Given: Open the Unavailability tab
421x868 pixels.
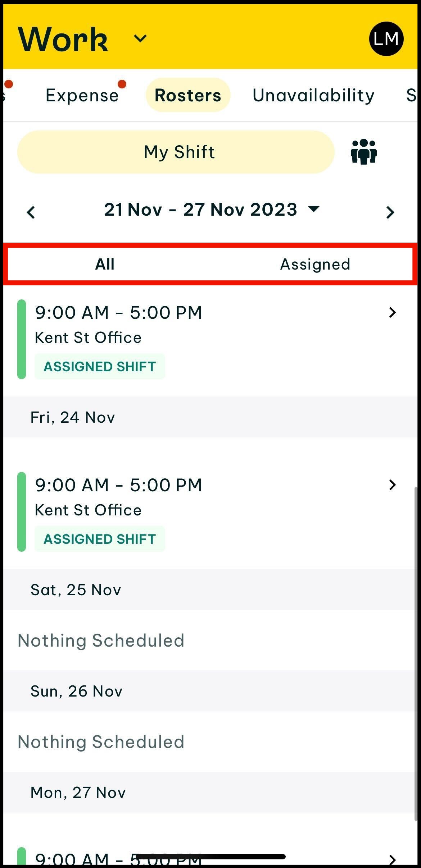Looking at the screenshot, I should point(313,95).
